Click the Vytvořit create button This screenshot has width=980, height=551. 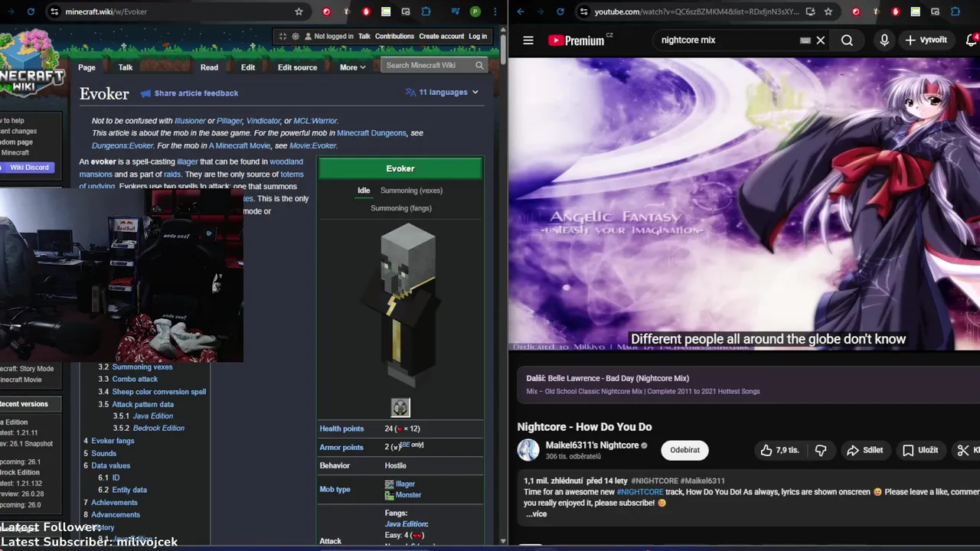926,40
